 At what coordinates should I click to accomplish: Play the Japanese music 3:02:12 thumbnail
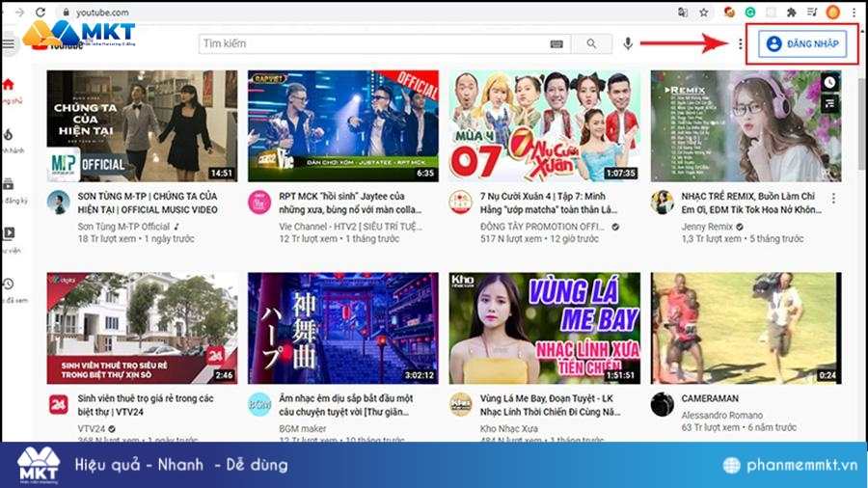tap(343, 328)
